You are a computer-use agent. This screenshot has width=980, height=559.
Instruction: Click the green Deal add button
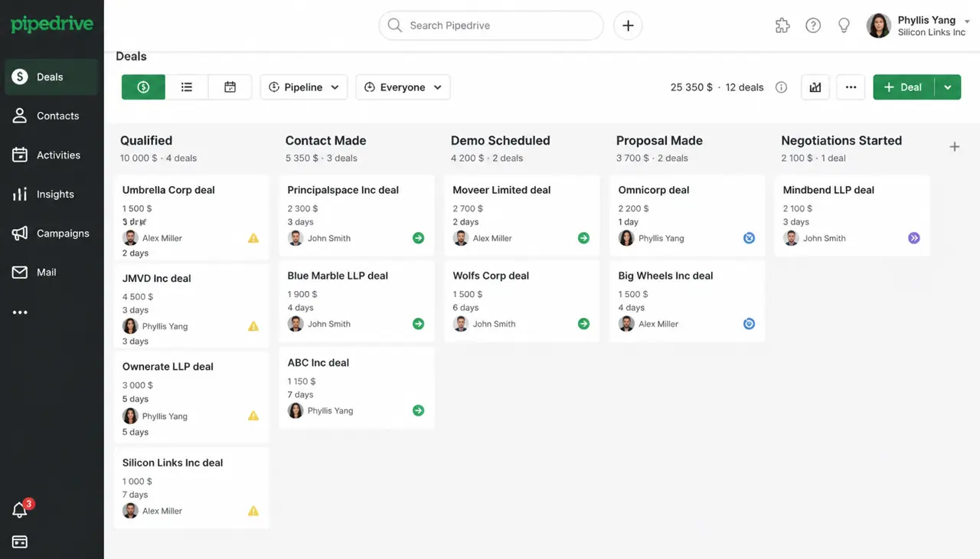click(903, 87)
